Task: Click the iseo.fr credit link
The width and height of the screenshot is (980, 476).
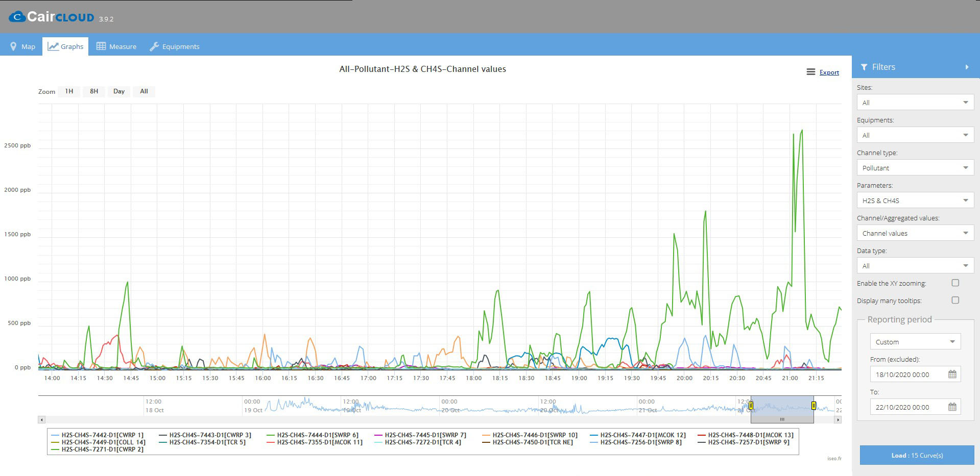Action: 834,458
